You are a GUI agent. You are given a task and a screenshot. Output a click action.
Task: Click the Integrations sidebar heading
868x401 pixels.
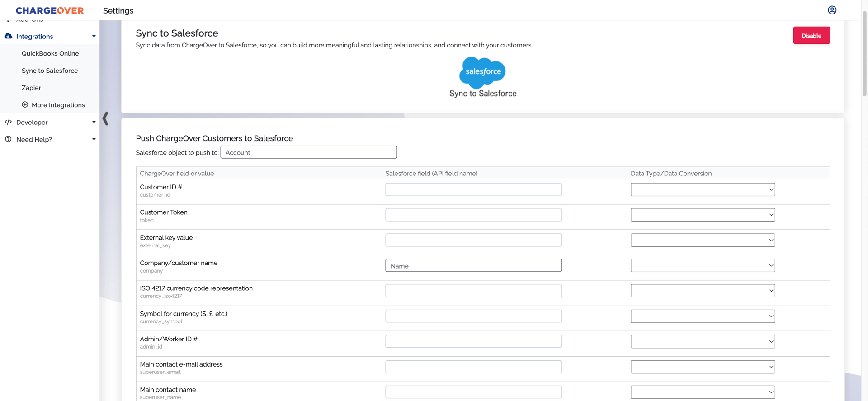click(x=34, y=36)
